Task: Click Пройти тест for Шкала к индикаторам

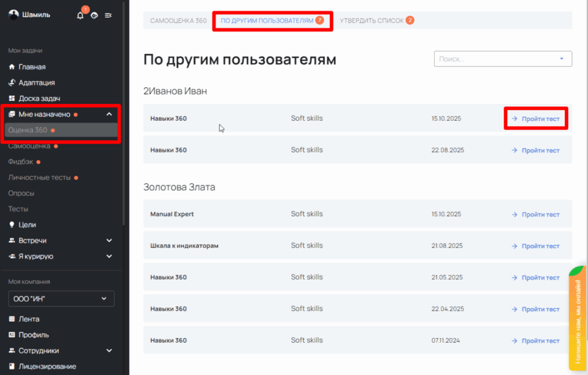Action: [535, 246]
